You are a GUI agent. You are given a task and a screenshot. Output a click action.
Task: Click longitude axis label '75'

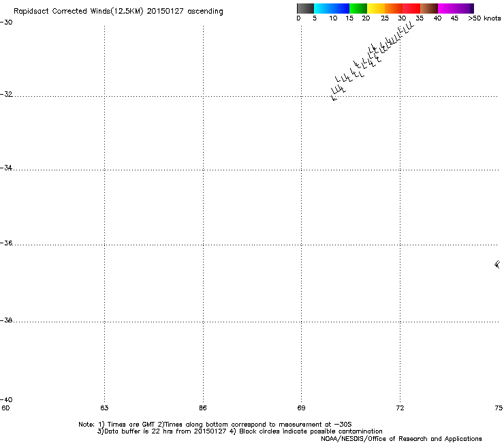click(x=499, y=408)
